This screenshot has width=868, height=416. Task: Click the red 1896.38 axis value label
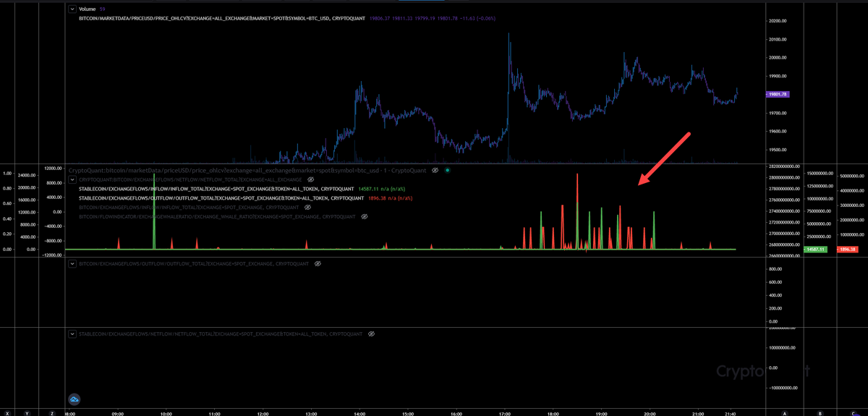pos(848,250)
